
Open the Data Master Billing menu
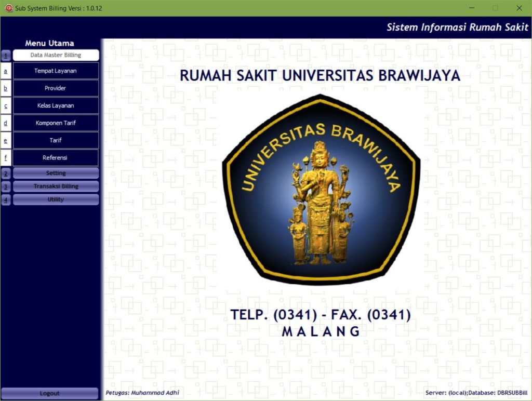[x=56, y=55]
